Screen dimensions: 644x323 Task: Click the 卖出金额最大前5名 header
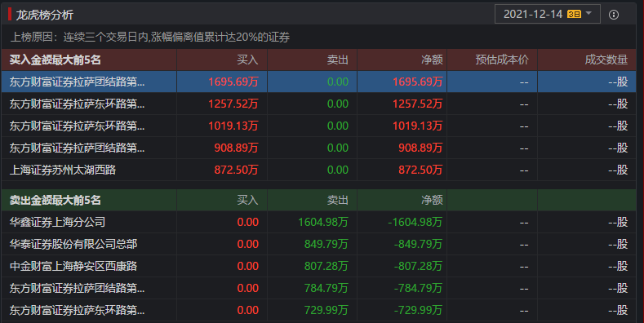pyautogui.click(x=55, y=201)
